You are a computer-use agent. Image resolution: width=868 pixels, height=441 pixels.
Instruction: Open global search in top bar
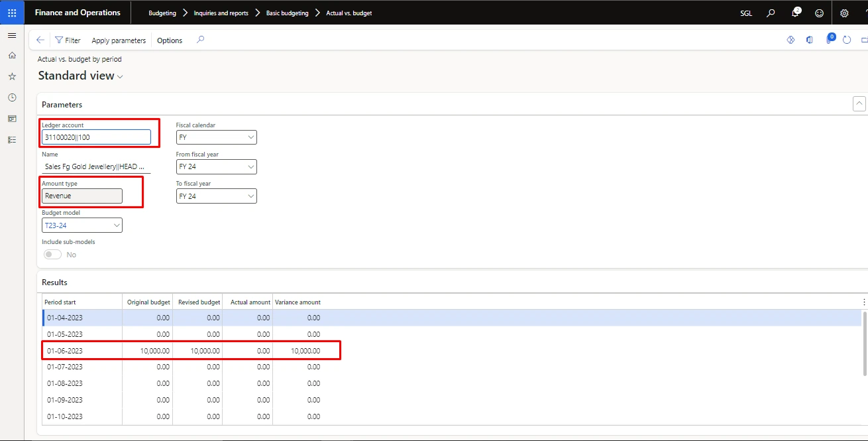(x=771, y=13)
